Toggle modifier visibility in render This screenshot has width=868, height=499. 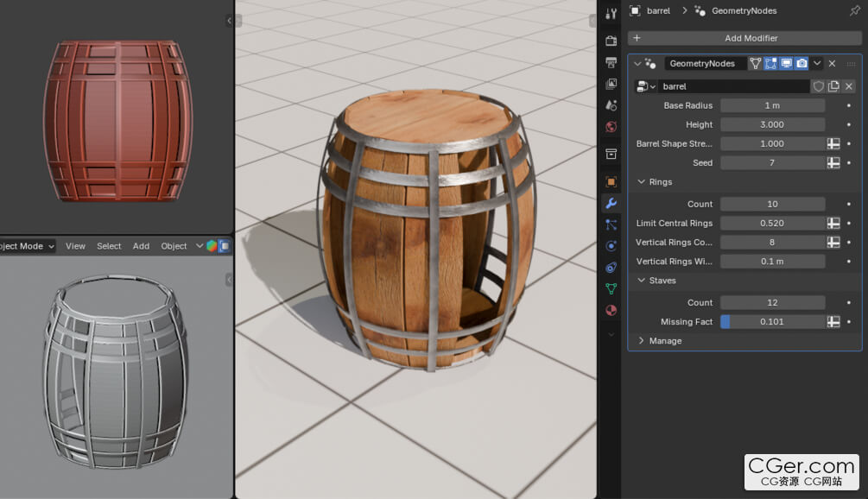point(801,64)
